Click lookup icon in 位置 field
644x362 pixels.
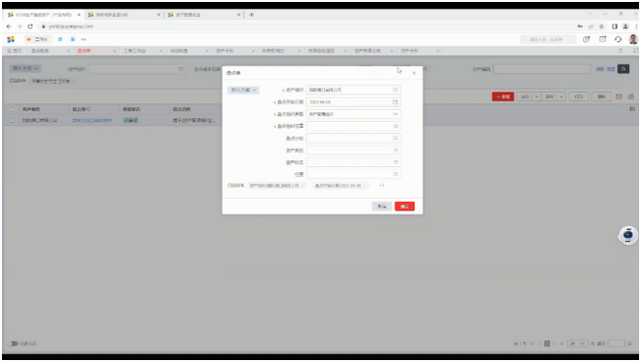click(x=395, y=174)
